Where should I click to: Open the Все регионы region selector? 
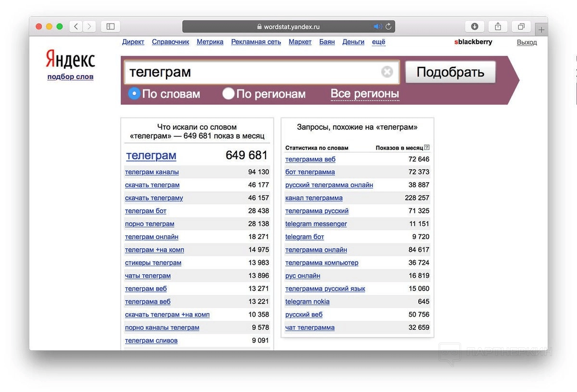[364, 94]
